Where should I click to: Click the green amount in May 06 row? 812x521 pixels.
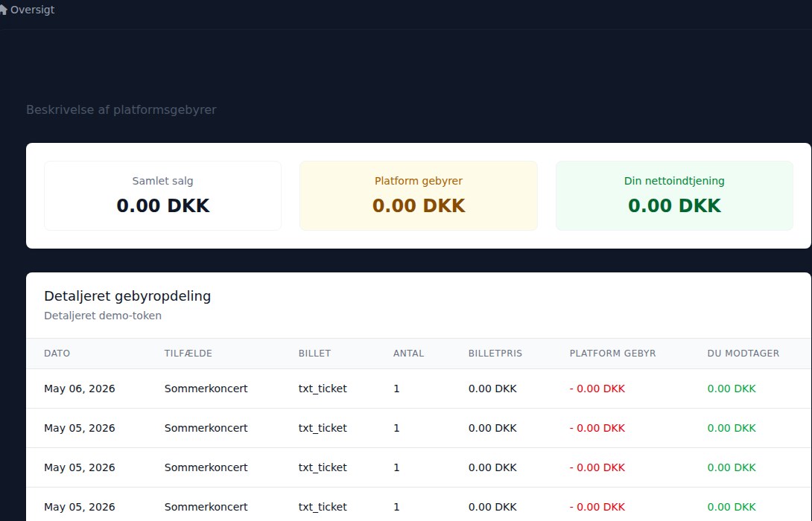click(x=732, y=389)
